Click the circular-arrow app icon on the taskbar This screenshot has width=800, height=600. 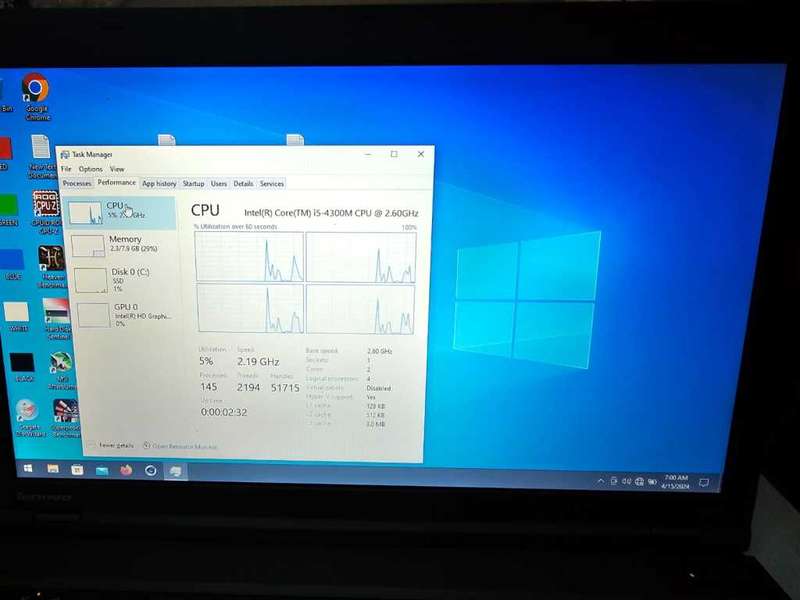[151, 470]
